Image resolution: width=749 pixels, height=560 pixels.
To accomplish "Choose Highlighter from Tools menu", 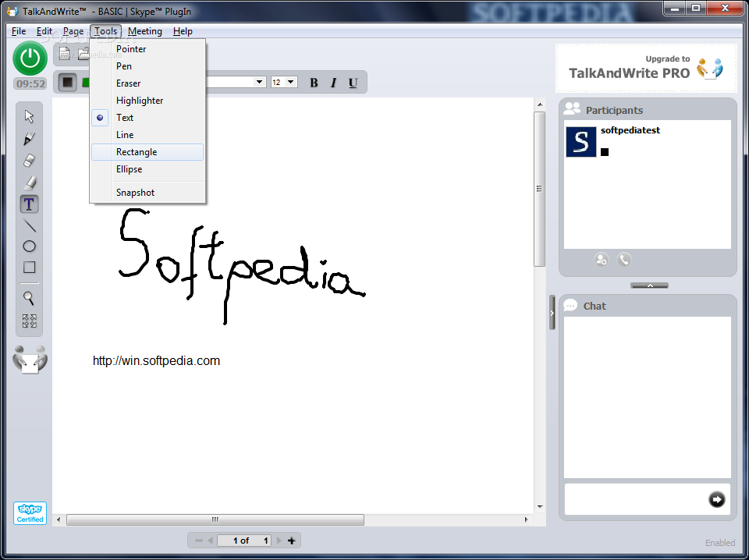I will tap(147, 101).
